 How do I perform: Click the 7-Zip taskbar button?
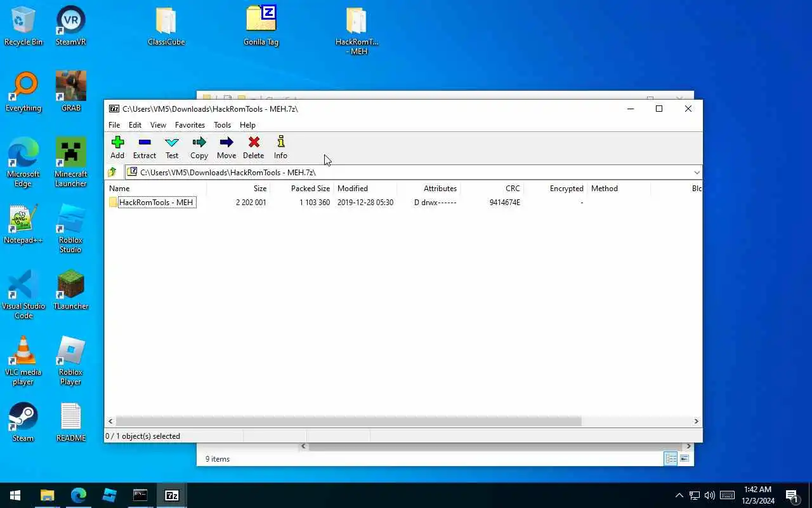click(x=171, y=495)
